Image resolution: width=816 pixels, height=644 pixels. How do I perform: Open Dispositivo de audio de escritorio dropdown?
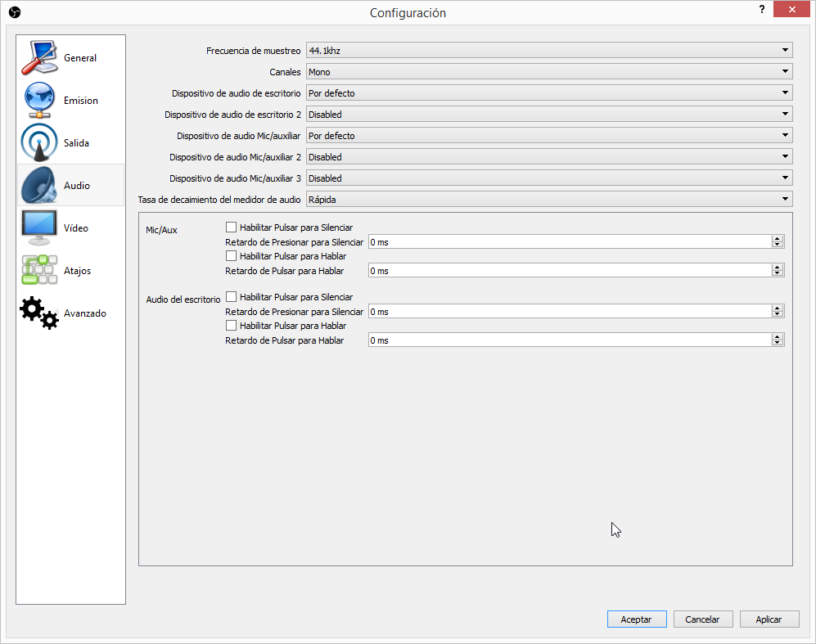[549, 93]
